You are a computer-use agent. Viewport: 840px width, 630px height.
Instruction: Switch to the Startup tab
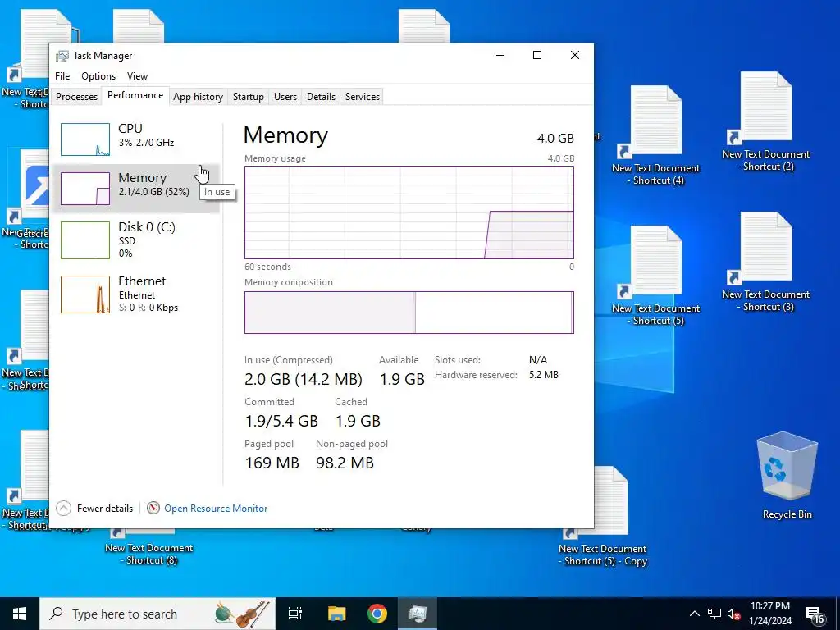248,97
